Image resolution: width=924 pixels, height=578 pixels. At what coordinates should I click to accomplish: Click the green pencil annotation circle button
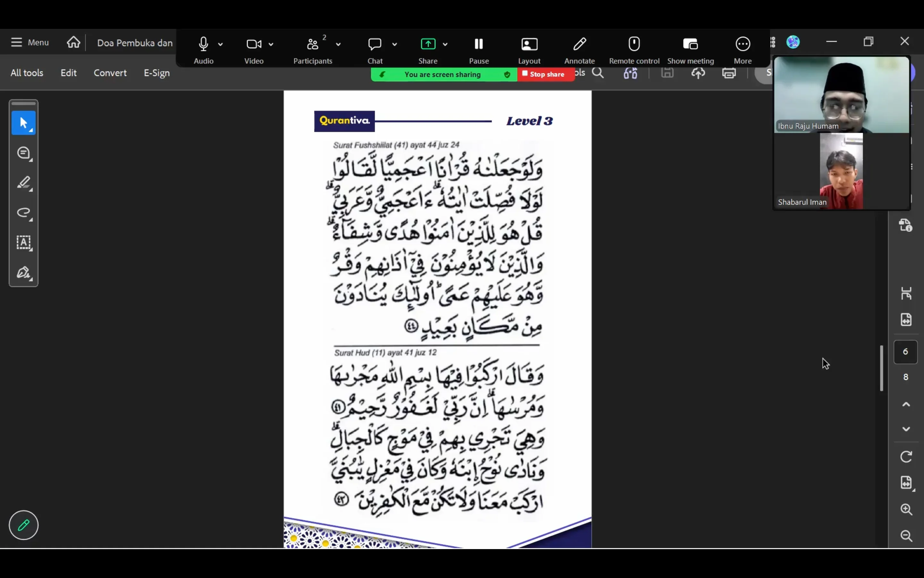click(24, 525)
